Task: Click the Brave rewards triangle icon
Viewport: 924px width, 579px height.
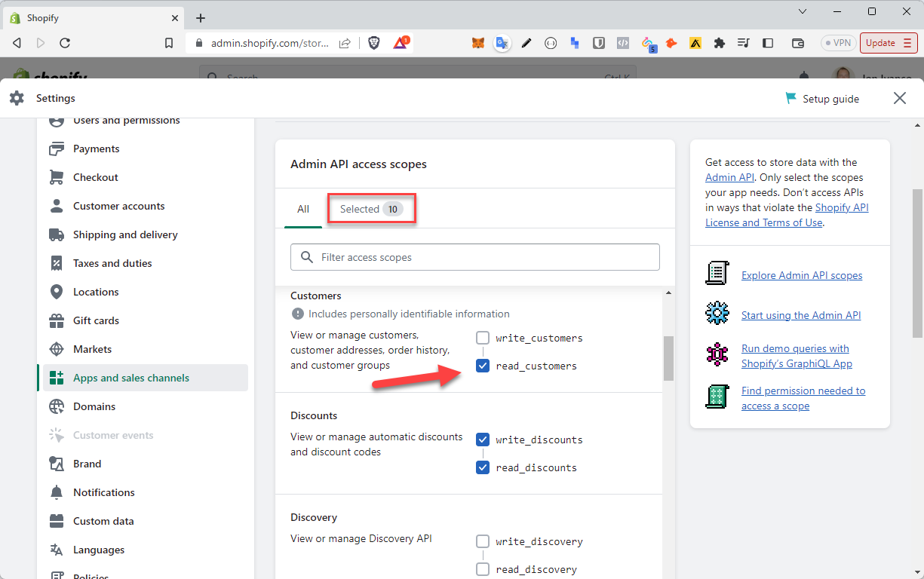Action: (401, 43)
